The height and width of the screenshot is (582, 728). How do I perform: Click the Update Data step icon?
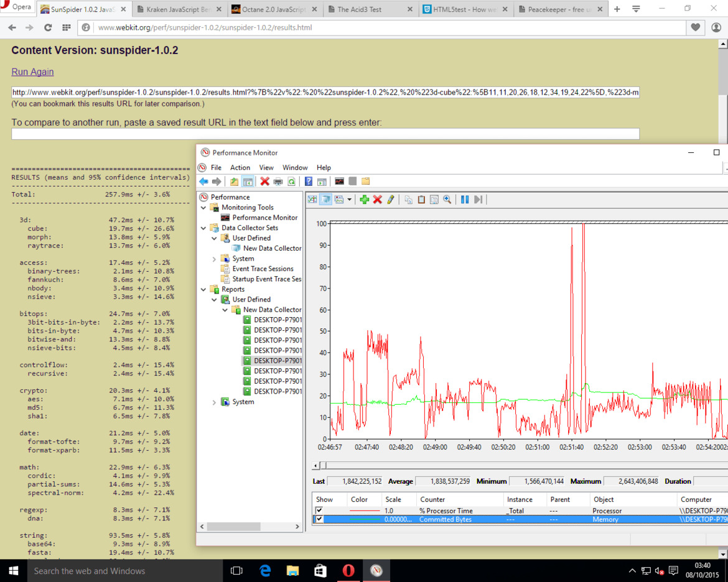[x=478, y=200]
